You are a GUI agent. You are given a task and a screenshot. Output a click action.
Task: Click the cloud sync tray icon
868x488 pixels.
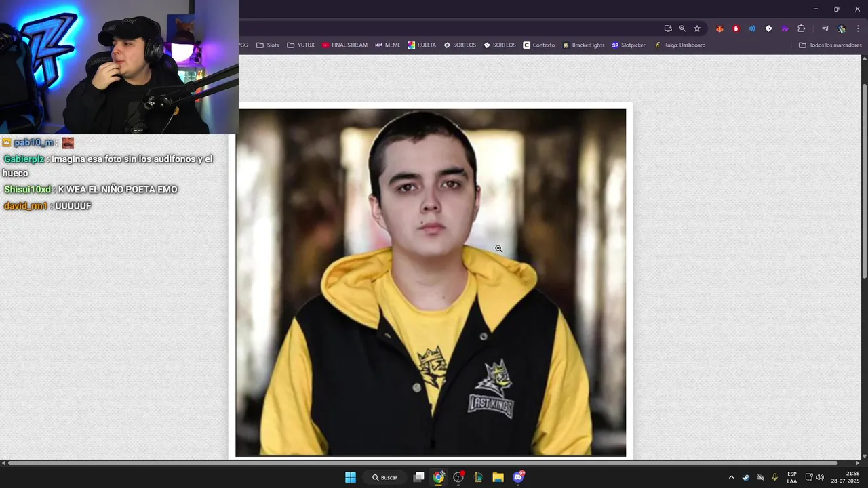tap(760, 477)
